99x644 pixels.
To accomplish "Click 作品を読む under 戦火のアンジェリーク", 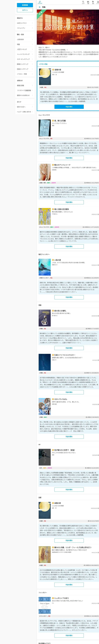I will pyautogui.click(x=69, y=202).
